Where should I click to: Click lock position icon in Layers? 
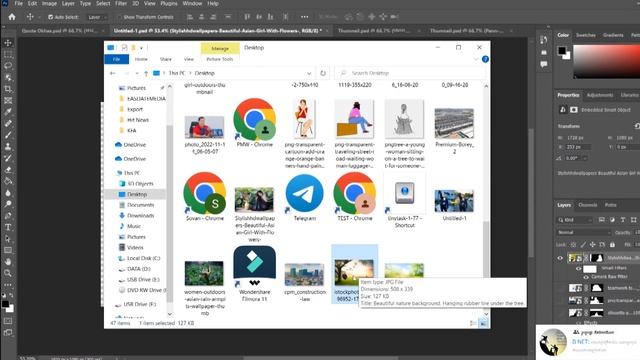(593, 244)
